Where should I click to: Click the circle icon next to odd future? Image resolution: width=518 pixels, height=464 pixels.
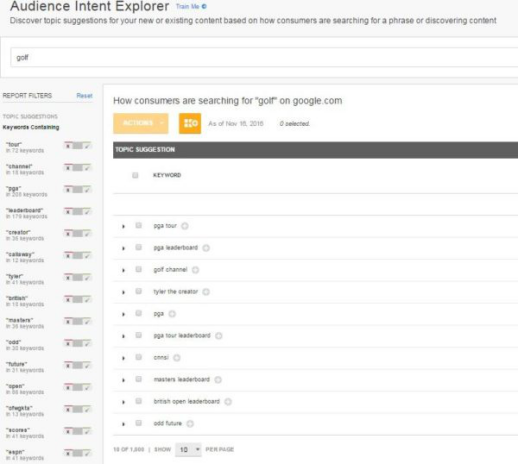point(190,423)
